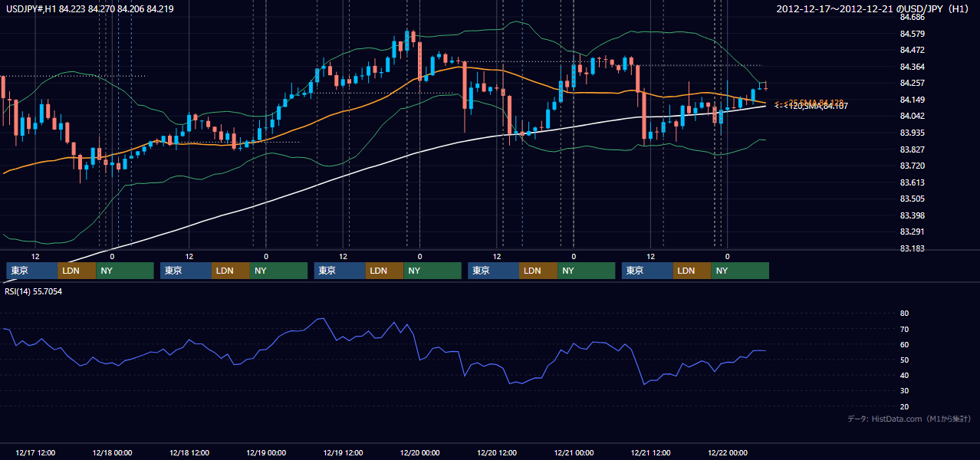The width and height of the screenshot is (980, 460).
Task: Click the 84.686 price axis label
Action: click(x=912, y=17)
